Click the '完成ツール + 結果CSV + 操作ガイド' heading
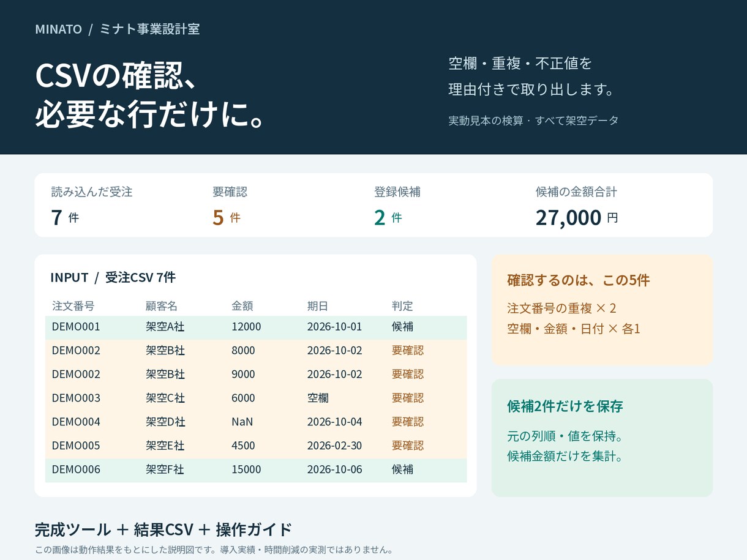 [163, 529]
